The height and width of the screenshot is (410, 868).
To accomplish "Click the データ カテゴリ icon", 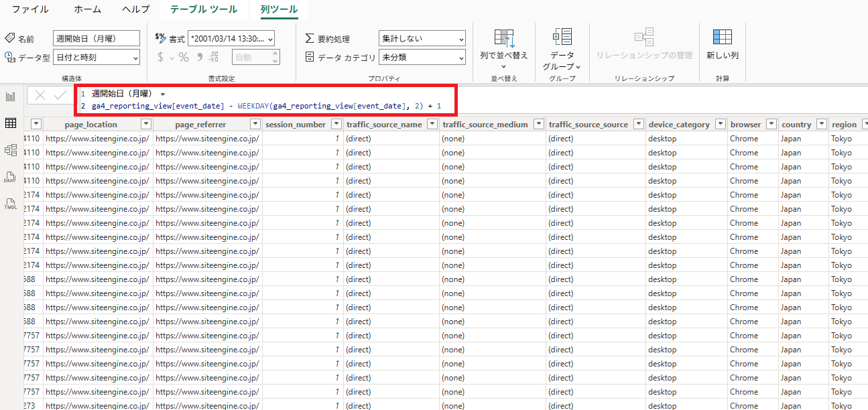I will point(310,58).
